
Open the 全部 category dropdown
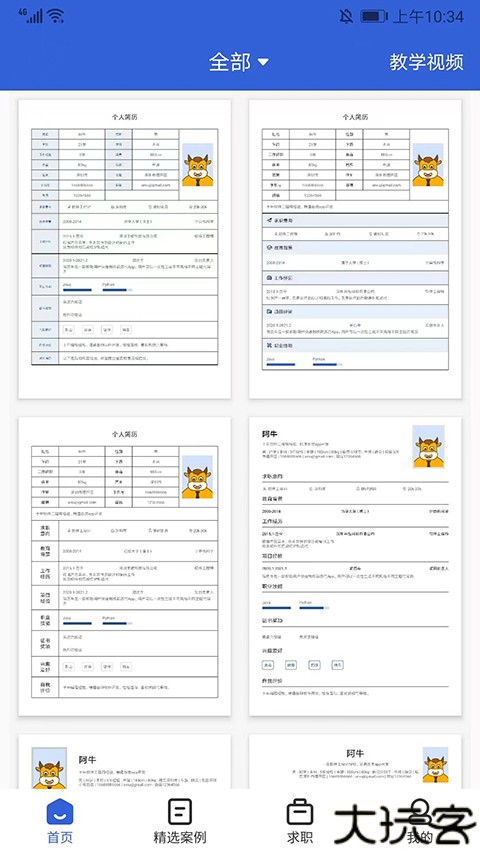pyautogui.click(x=238, y=62)
